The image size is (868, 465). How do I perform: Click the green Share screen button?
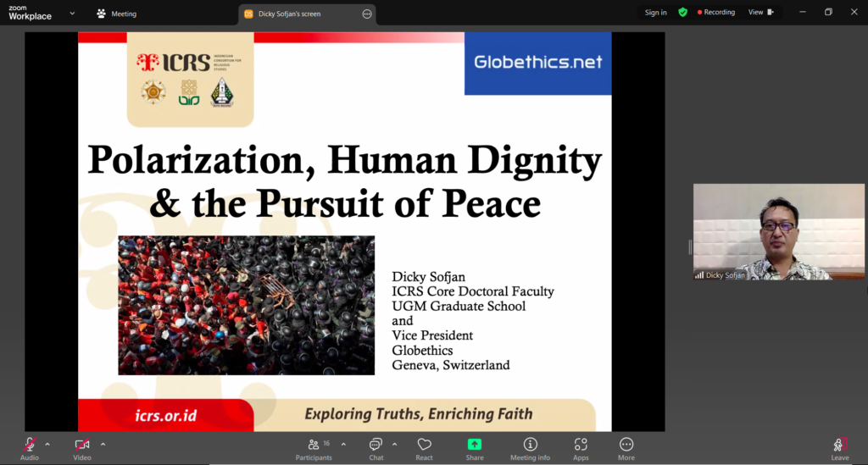475,448
